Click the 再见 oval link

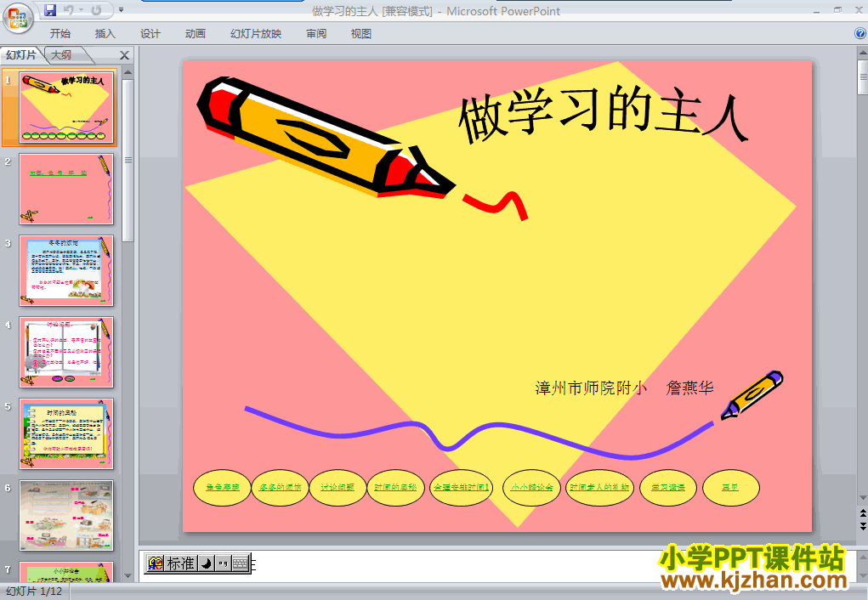point(731,488)
